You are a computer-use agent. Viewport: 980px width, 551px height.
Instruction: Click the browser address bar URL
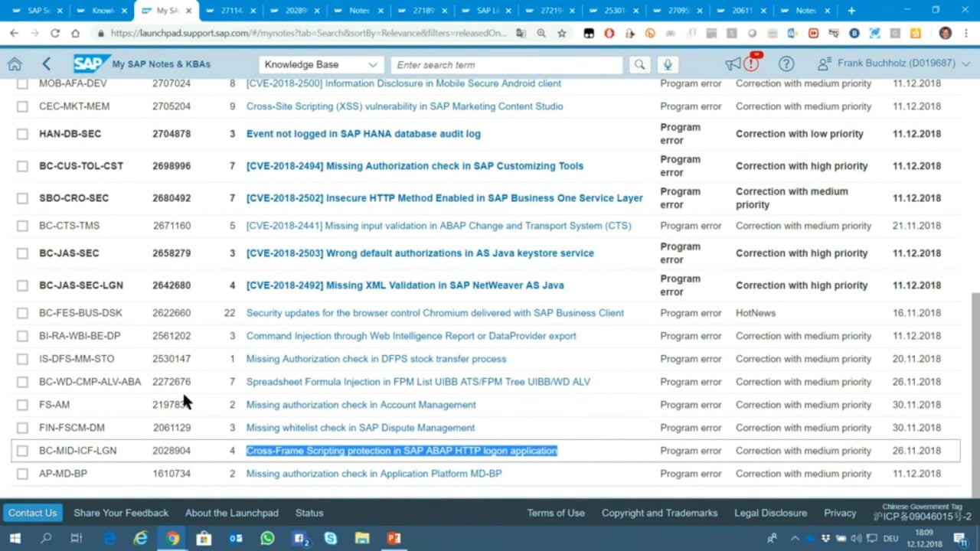[x=308, y=34]
